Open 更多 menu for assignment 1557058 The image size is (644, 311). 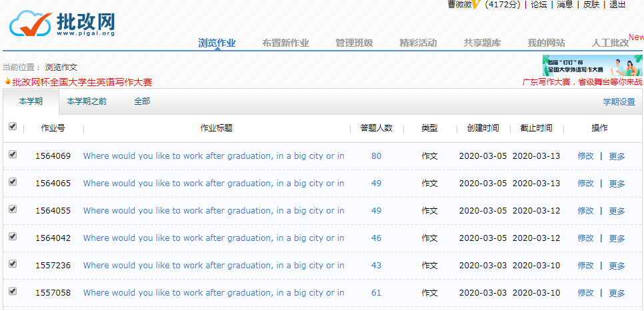tap(617, 293)
